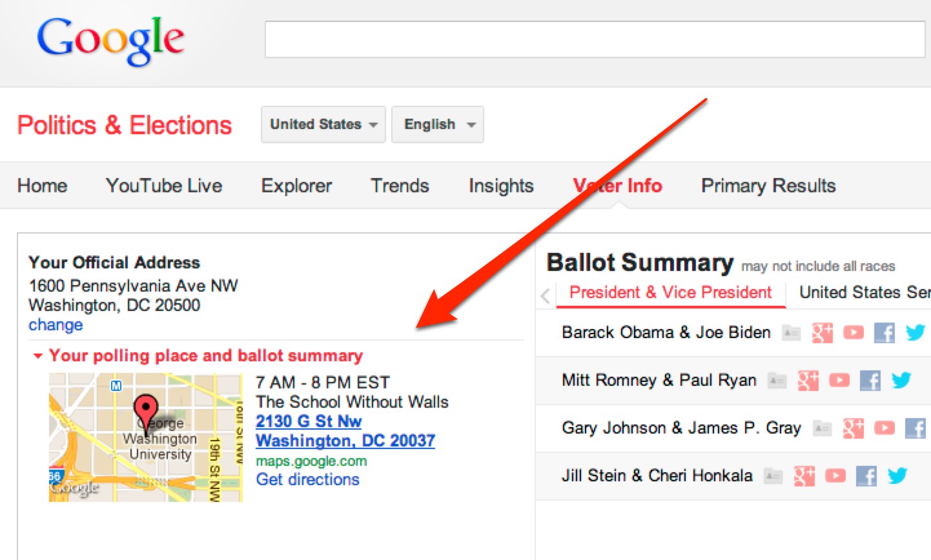Screen dimensions: 931x560
Task: Select the President & Vice President race tab
Action: point(670,292)
